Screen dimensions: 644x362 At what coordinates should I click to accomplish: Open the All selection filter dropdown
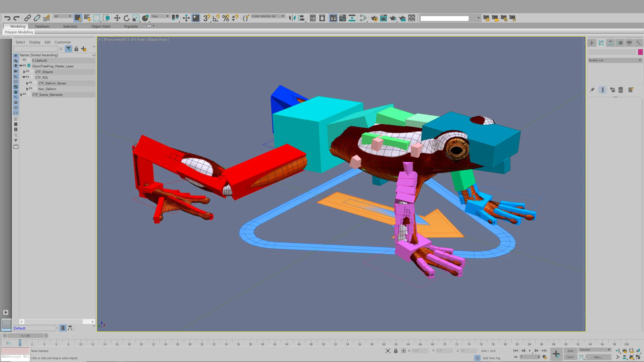click(x=63, y=16)
